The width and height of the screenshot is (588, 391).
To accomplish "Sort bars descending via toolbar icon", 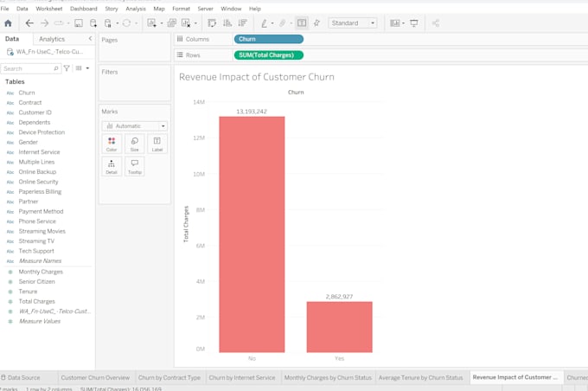I will 243,23.
